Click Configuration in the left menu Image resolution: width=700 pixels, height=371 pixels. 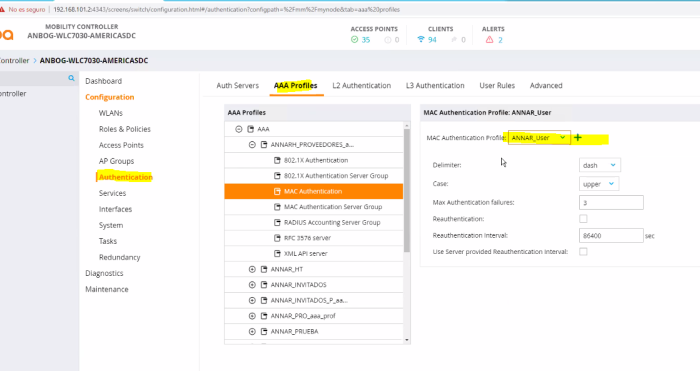110,97
